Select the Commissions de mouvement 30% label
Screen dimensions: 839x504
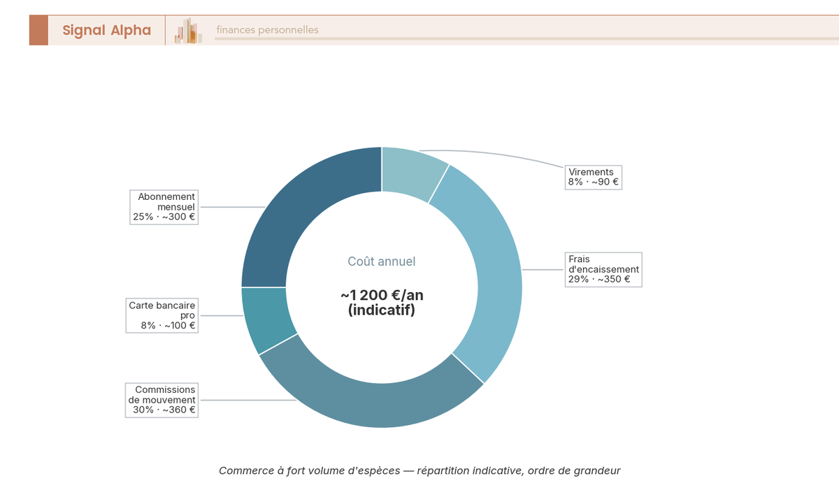(x=162, y=400)
